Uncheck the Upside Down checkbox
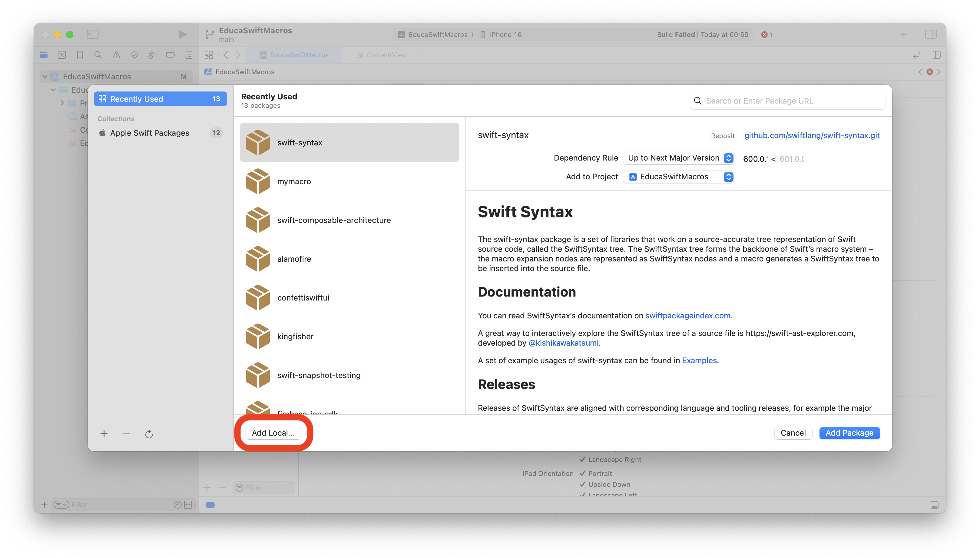This screenshot has width=980, height=558. [582, 484]
